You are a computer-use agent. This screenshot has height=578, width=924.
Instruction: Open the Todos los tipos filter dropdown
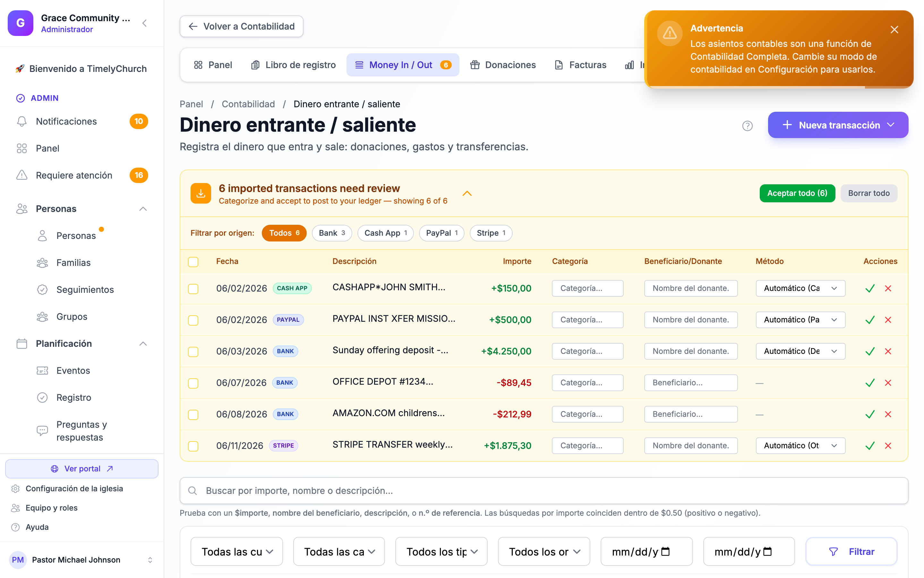pos(441,552)
